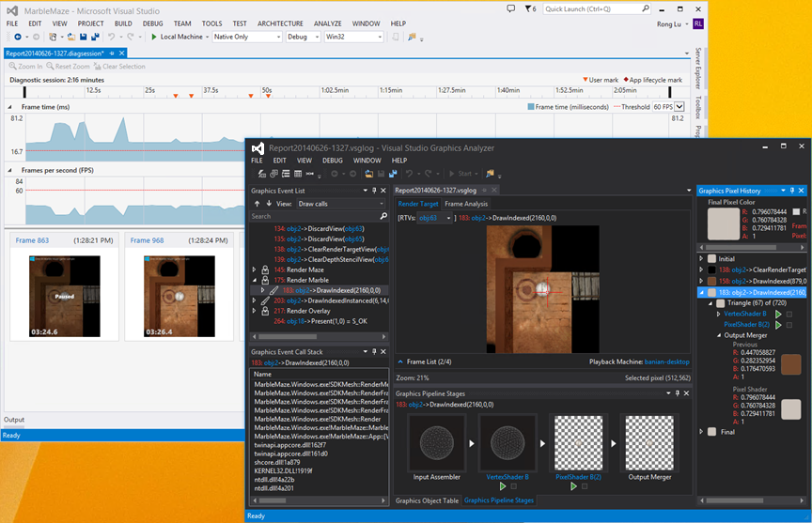Click the banian-desktop playback machine link
The width and height of the screenshot is (812, 523).
pyautogui.click(x=666, y=361)
